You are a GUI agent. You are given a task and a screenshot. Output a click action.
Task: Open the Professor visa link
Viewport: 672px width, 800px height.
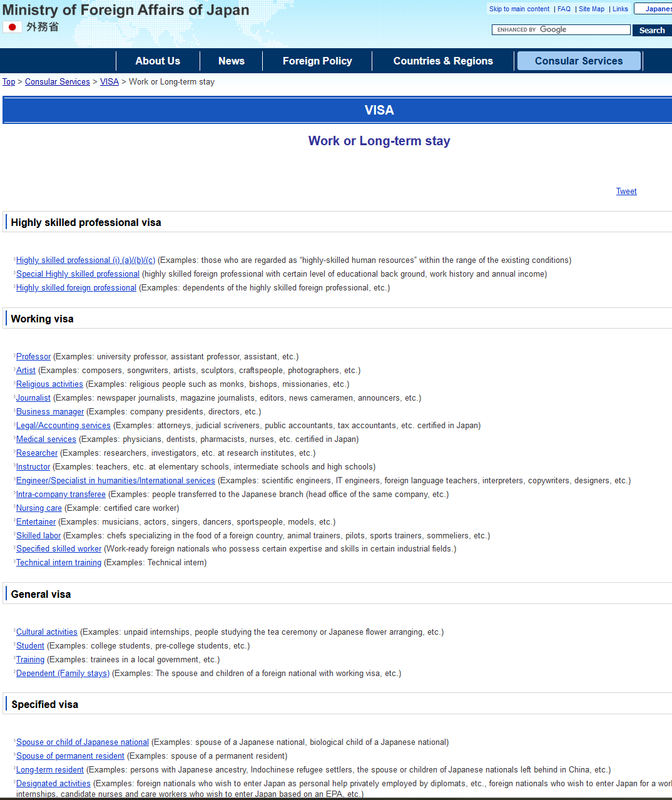tap(33, 357)
